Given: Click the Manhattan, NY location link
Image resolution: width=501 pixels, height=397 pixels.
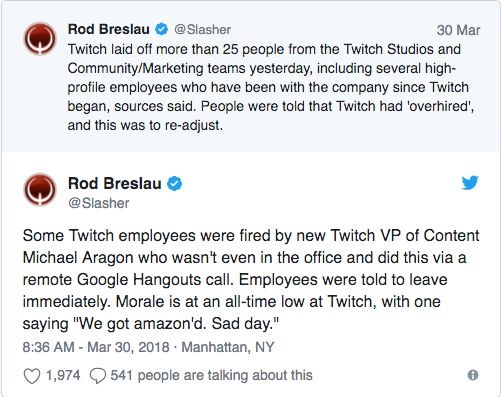Looking at the screenshot, I should coord(228,347).
